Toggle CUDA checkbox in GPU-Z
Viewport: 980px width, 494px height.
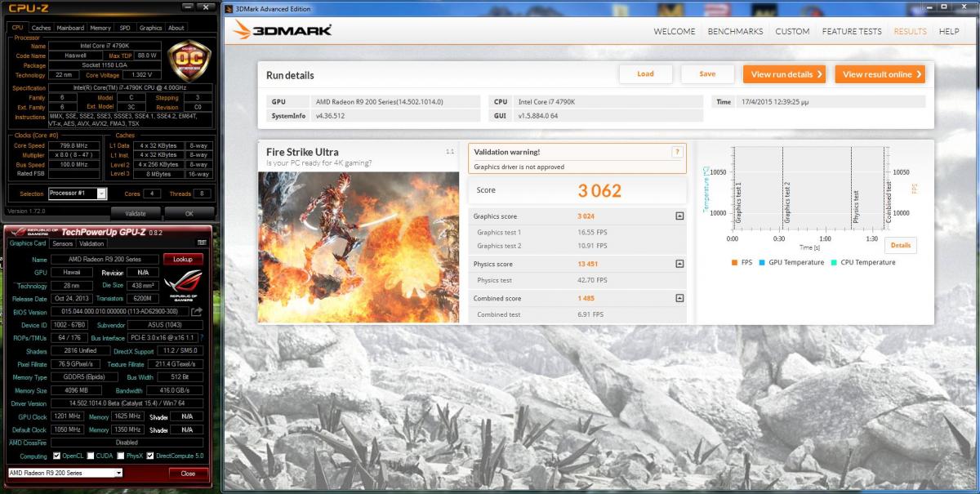(89, 456)
